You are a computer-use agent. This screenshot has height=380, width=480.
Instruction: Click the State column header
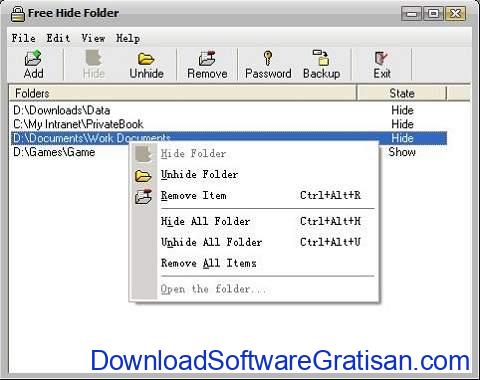pyautogui.click(x=402, y=93)
